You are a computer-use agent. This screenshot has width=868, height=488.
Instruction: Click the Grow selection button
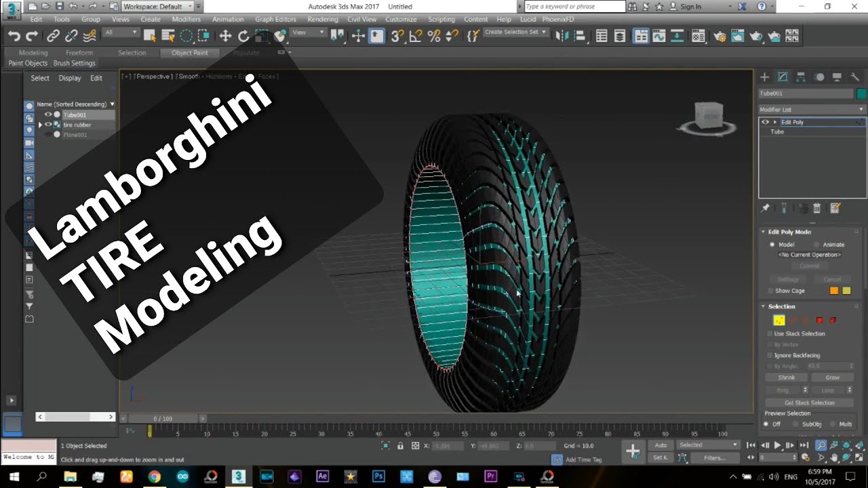click(x=832, y=378)
